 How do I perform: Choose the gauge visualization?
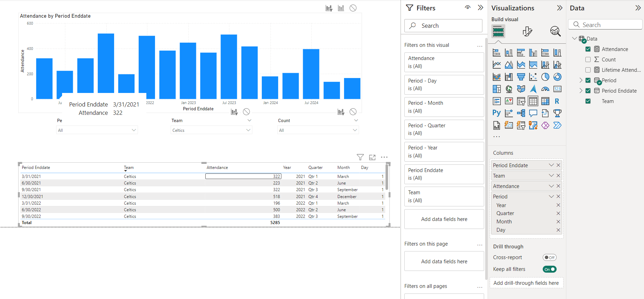[545, 89]
